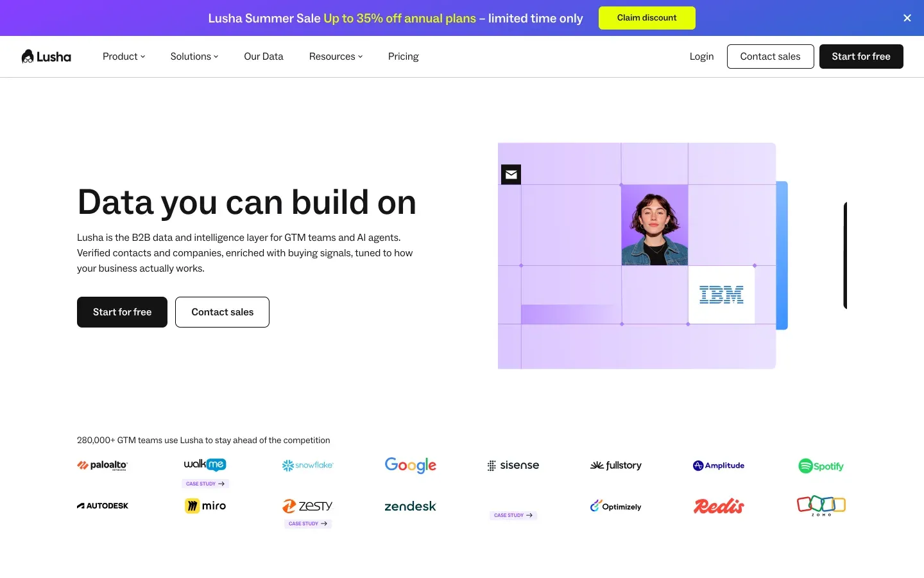Click Contact sales in the navigation bar
Image resolution: width=924 pixels, height=578 pixels.
click(x=770, y=57)
